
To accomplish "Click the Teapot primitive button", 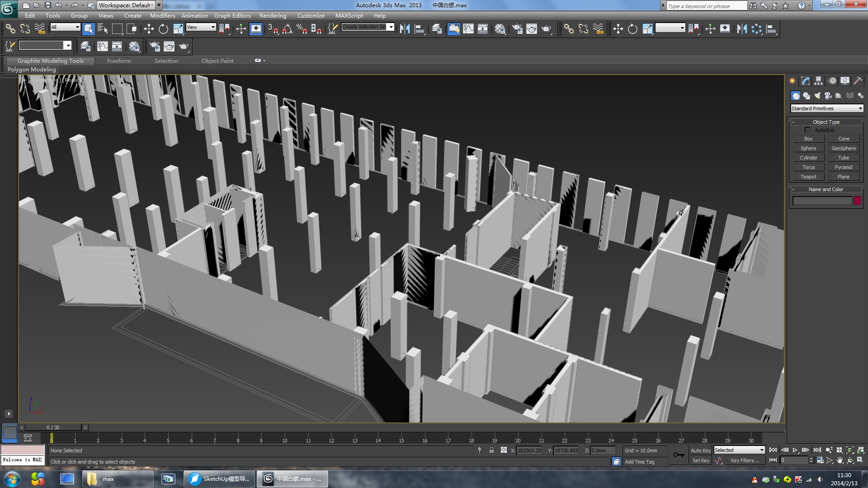I will pos(809,176).
